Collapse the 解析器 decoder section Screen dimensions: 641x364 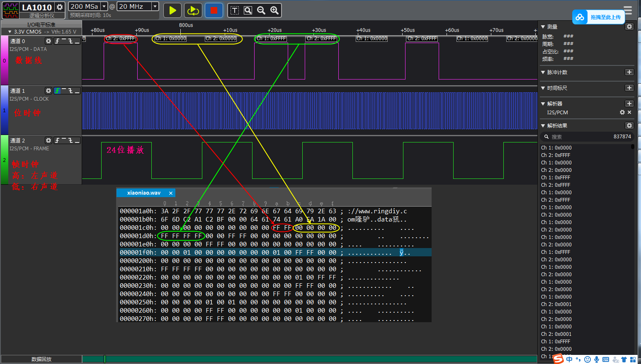click(543, 104)
